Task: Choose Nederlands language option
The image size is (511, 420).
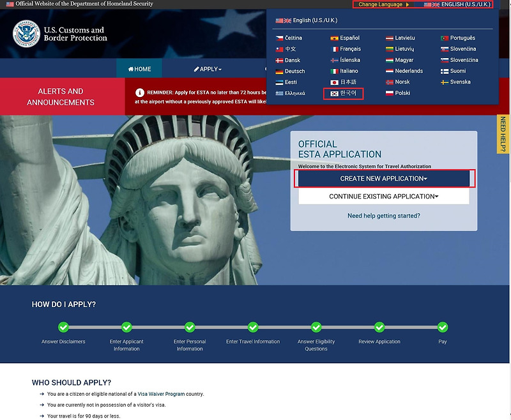Action: [404, 71]
